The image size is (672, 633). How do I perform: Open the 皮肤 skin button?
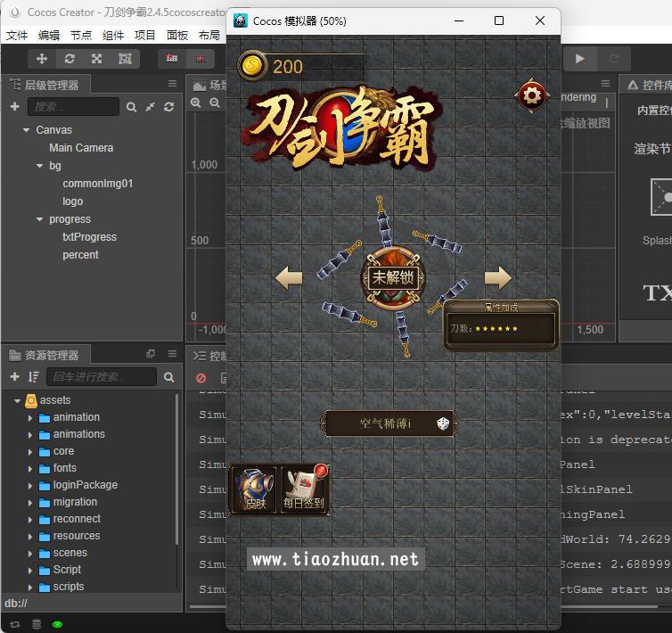pyautogui.click(x=254, y=489)
